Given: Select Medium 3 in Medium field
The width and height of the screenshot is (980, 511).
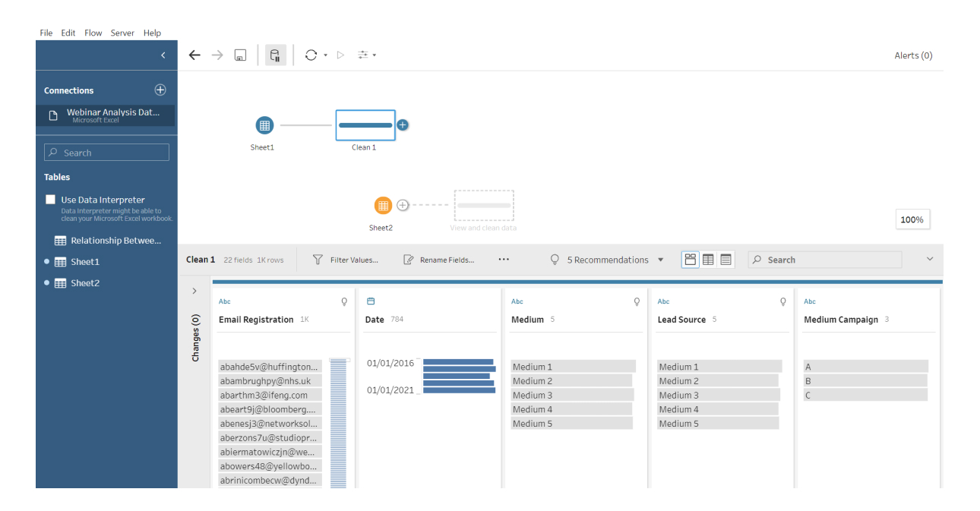Looking at the screenshot, I should pos(572,395).
